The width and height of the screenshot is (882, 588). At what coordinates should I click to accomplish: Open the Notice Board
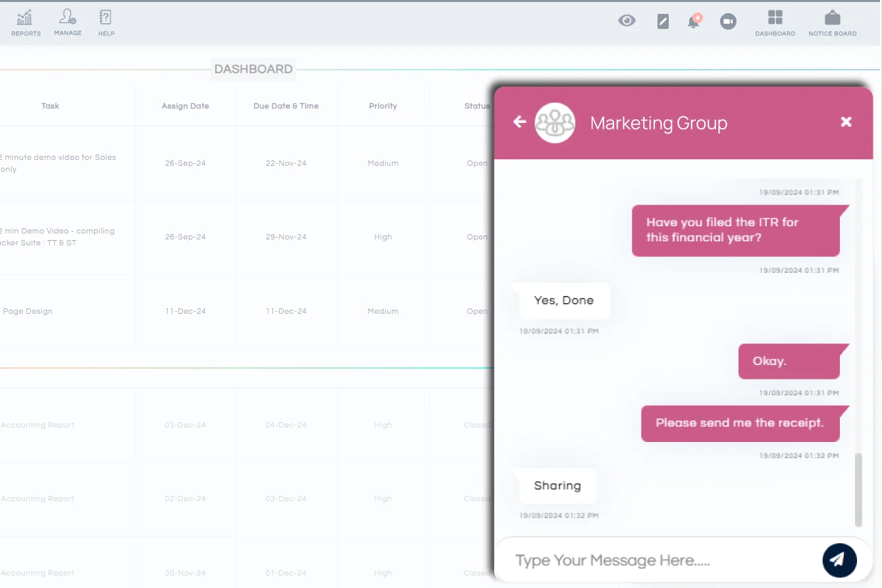pyautogui.click(x=832, y=22)
